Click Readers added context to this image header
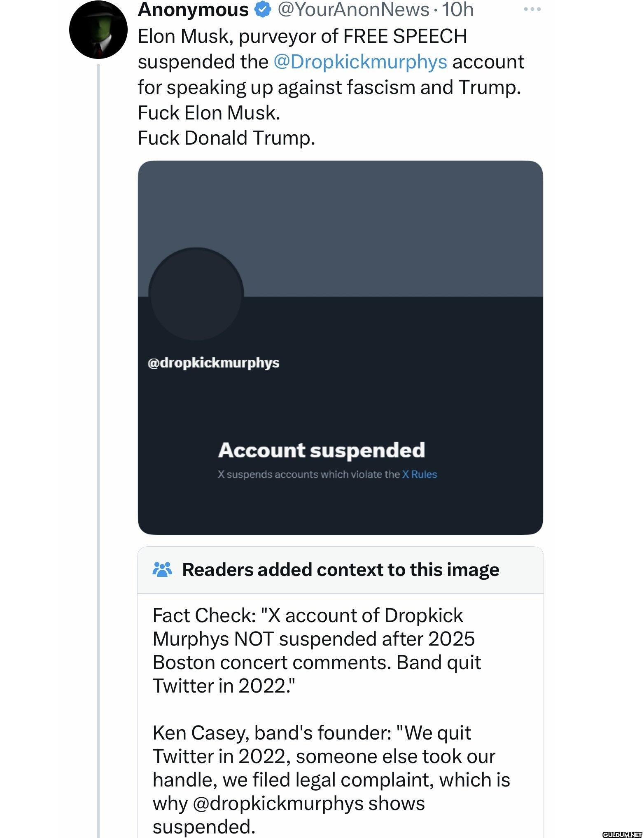The image size is (644, 838). click(341, 570)
